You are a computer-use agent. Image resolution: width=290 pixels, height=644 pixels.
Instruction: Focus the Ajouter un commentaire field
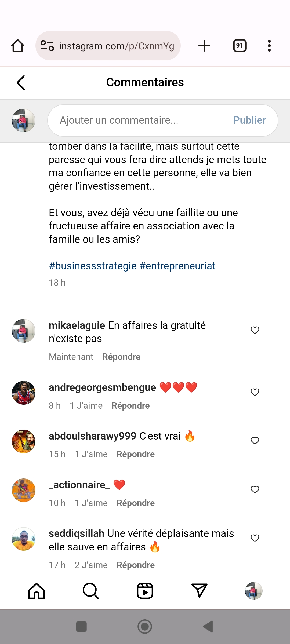tap(140, 120)
